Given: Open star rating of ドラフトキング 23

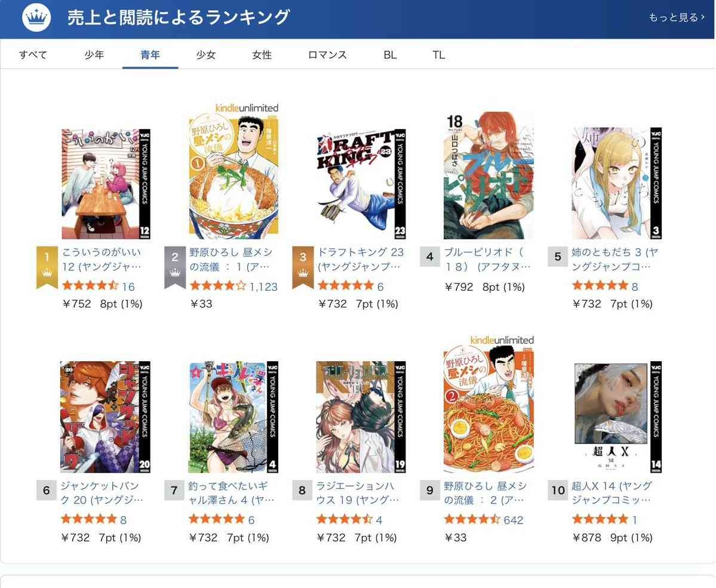Looking at the screenshot, I should pos(346,286).
